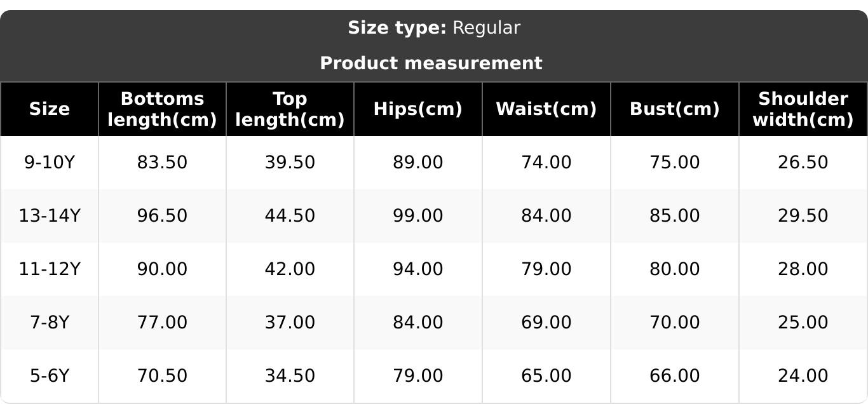
Task: Select the 69.00 waist cell
Action: pyautogui.click(x=546, y=323)
